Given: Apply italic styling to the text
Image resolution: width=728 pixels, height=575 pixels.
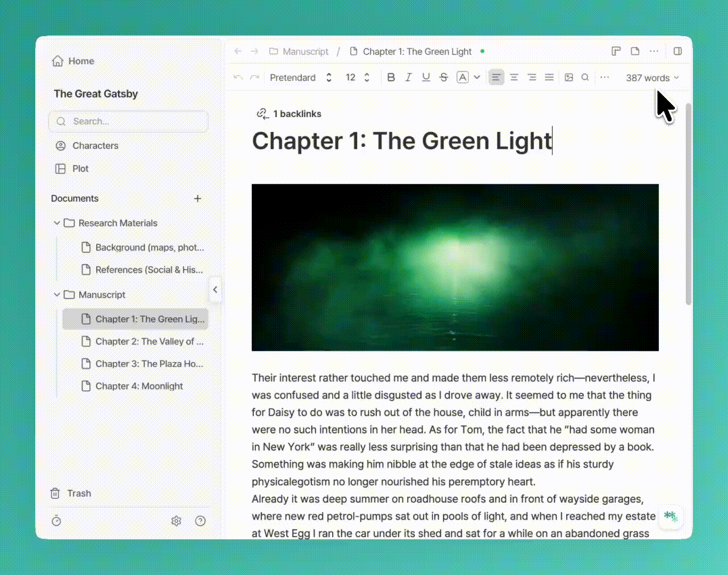Looking at the screenshot, I should [408, 77].
